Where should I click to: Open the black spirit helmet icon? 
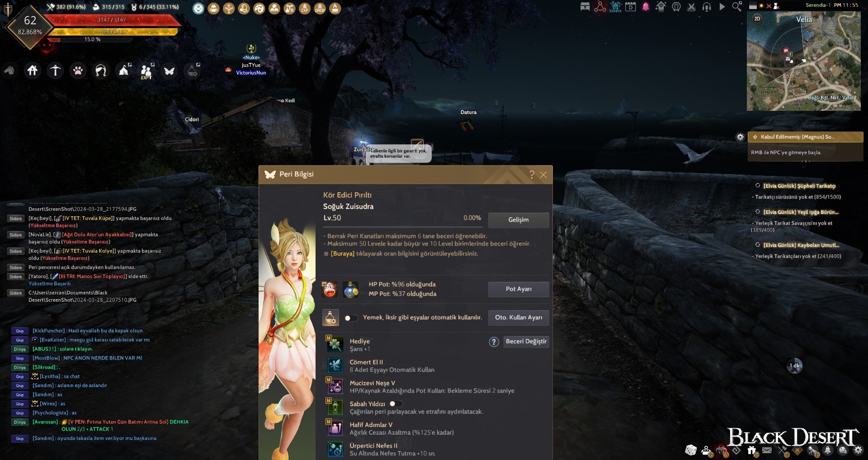tap(722, 450)
